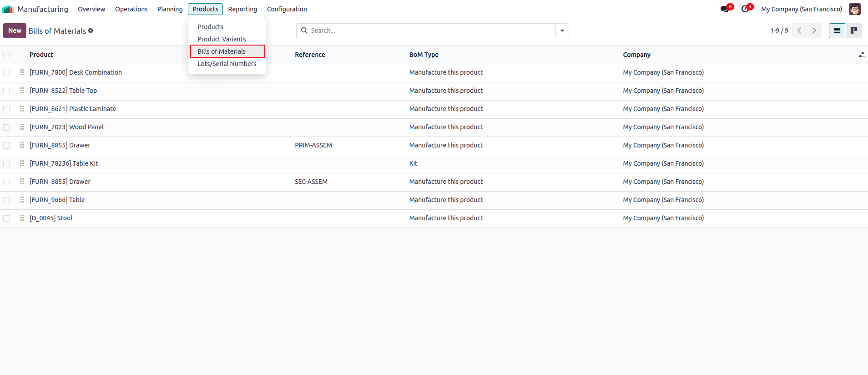Choose Lots/Serial Numbers in the dropdown
Screen dimensions: 868x375
[x=227, y=64]
